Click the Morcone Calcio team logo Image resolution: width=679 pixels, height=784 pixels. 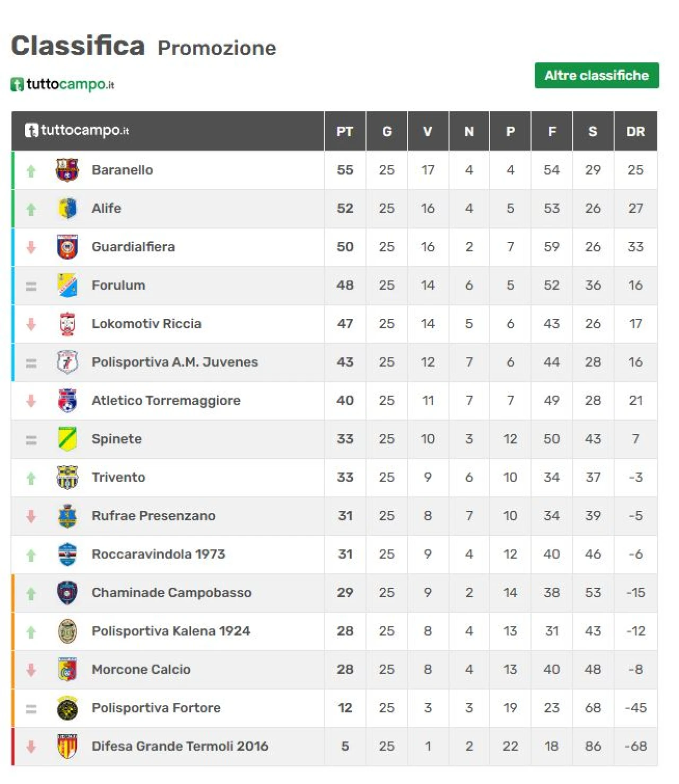pos(67,669)
